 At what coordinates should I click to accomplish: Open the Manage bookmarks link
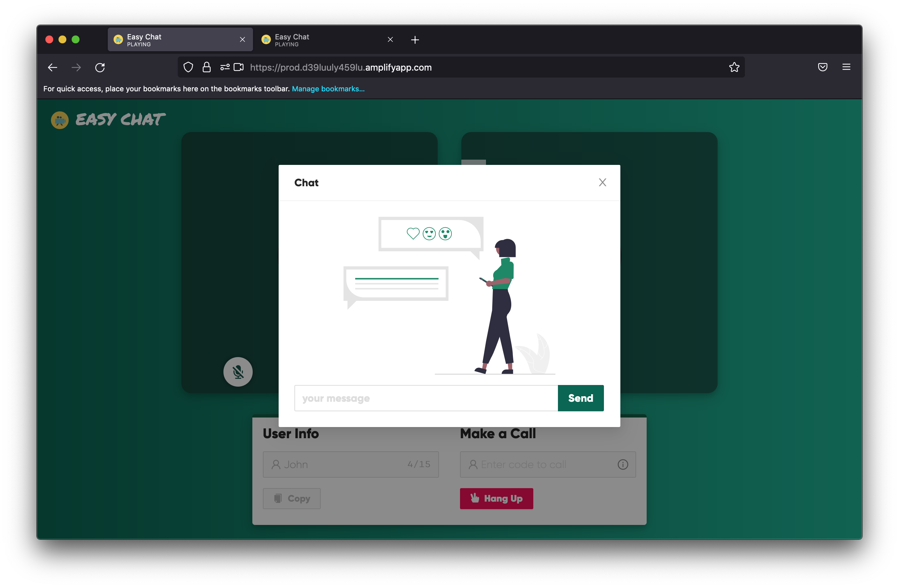tap(328, 89)
